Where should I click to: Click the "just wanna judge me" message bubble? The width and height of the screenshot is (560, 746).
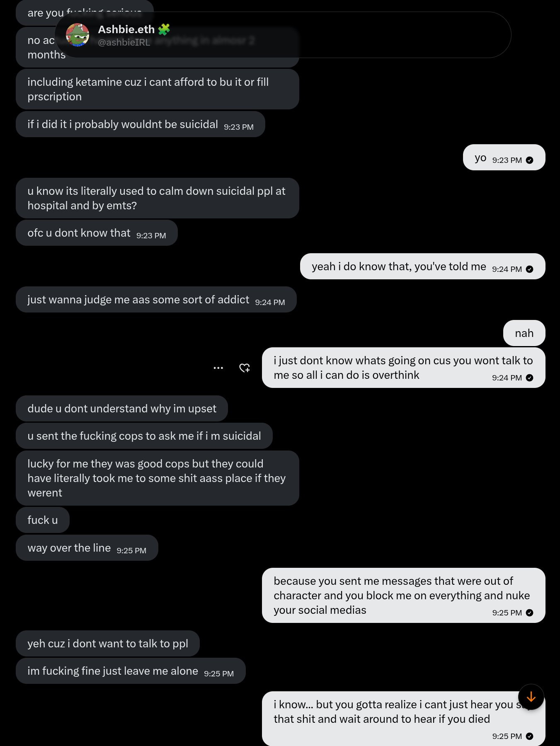coord(155,300)
